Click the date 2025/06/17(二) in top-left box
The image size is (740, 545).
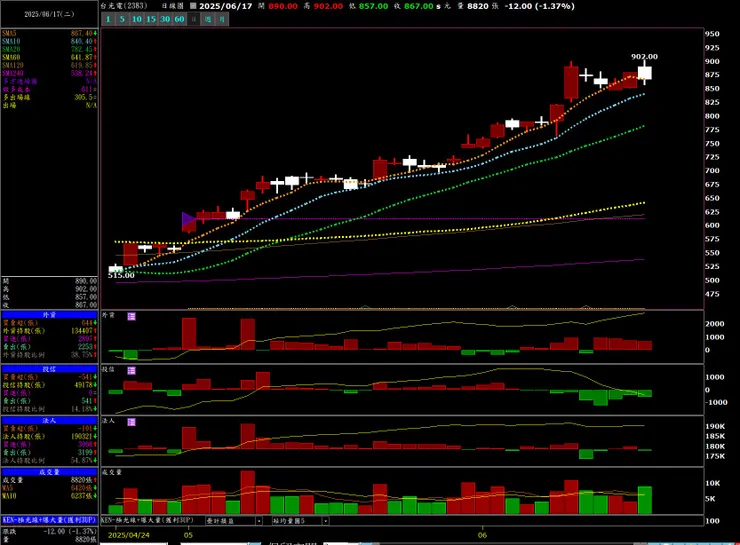[49, 14]
